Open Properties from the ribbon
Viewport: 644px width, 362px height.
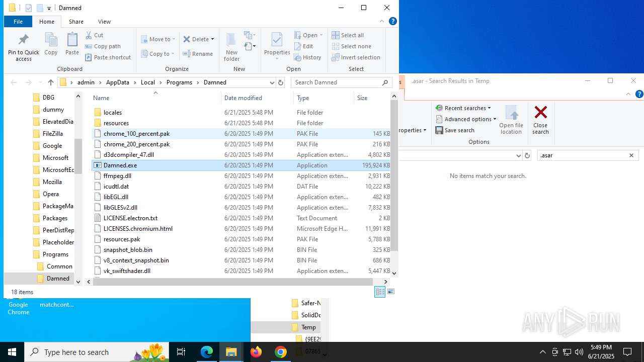pyautogui.click(x=277, y=46)
